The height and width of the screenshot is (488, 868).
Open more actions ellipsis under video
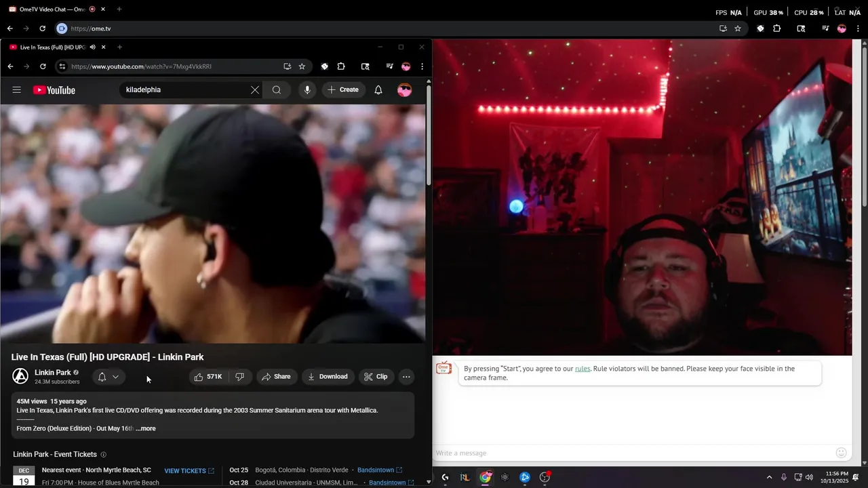tap(406, 377)
